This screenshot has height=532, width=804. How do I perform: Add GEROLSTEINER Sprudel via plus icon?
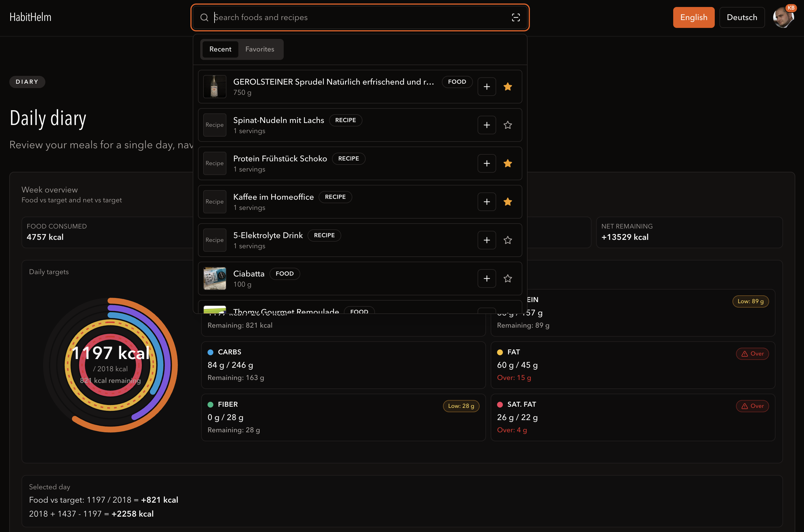click(487, 87)
